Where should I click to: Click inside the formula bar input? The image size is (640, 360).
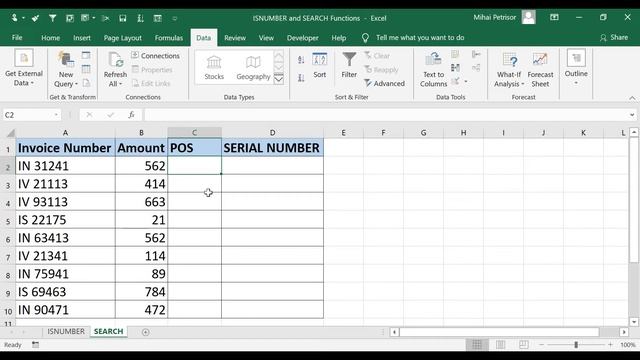coord(386,115)
